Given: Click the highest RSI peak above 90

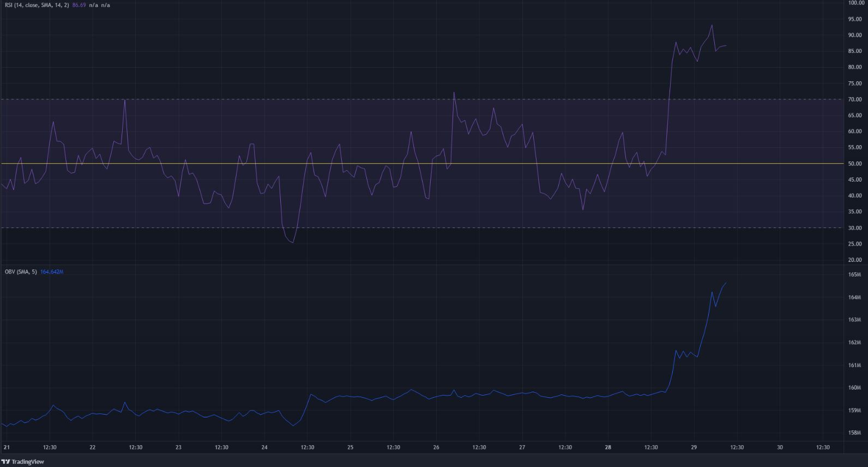Looking at the screenshot, I should 712,25.
